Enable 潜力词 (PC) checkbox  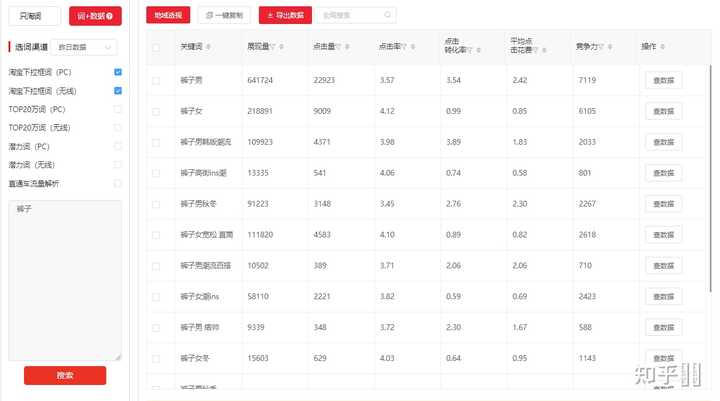click(118, 146)
